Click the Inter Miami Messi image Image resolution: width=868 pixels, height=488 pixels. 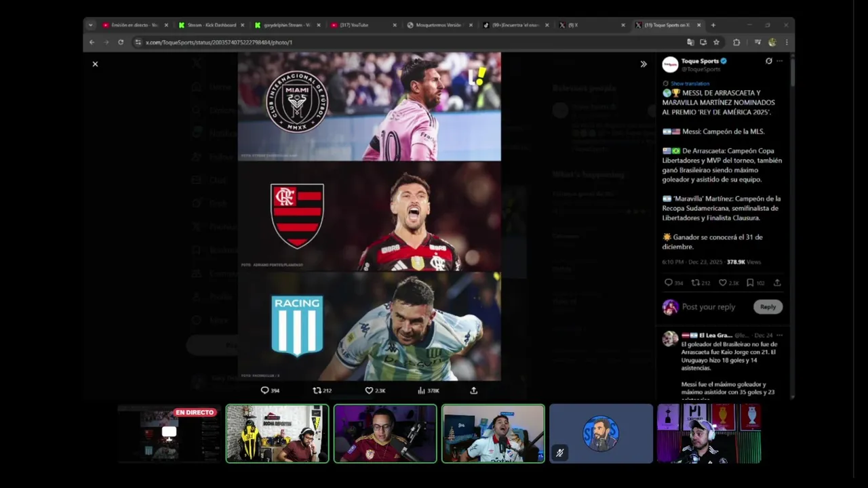click(369, 106)
